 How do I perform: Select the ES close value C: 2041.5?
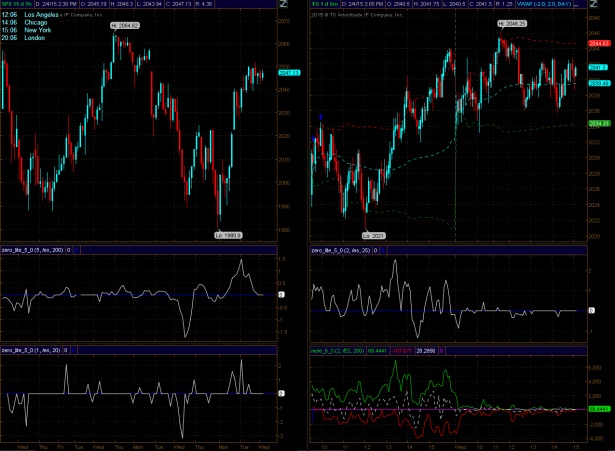[x=481, y=4]
